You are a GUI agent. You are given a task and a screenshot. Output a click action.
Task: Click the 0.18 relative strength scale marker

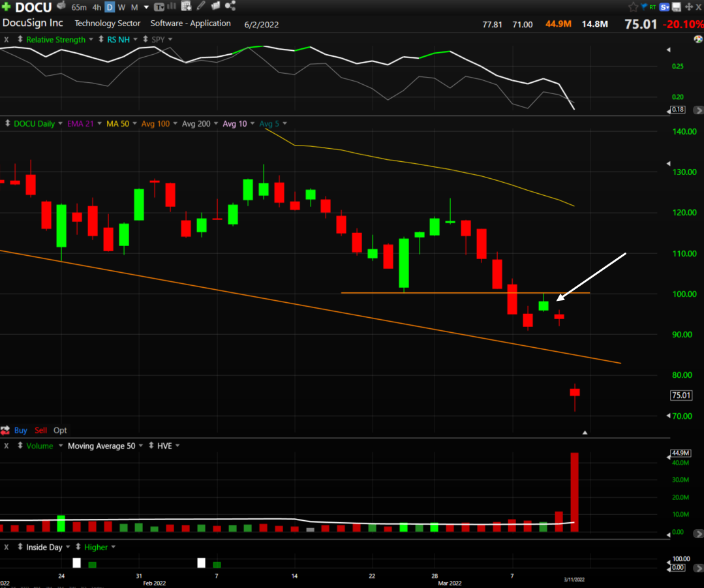(x=678, y=109)
